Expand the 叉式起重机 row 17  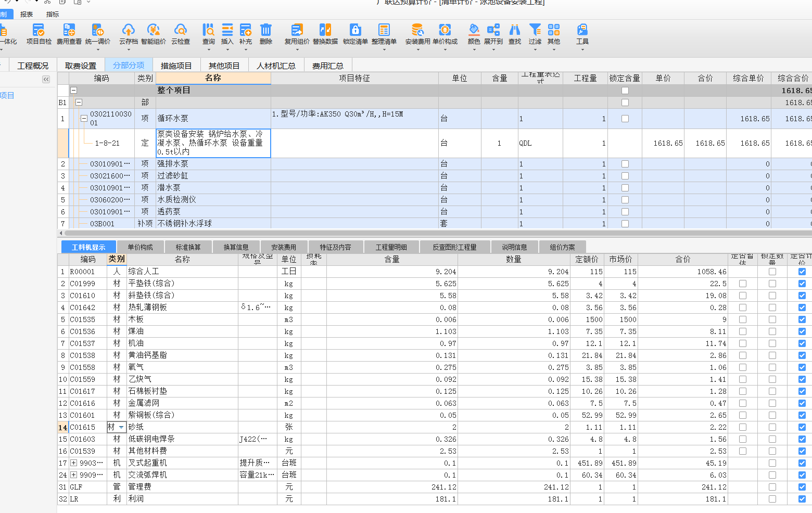click(74, 463)
